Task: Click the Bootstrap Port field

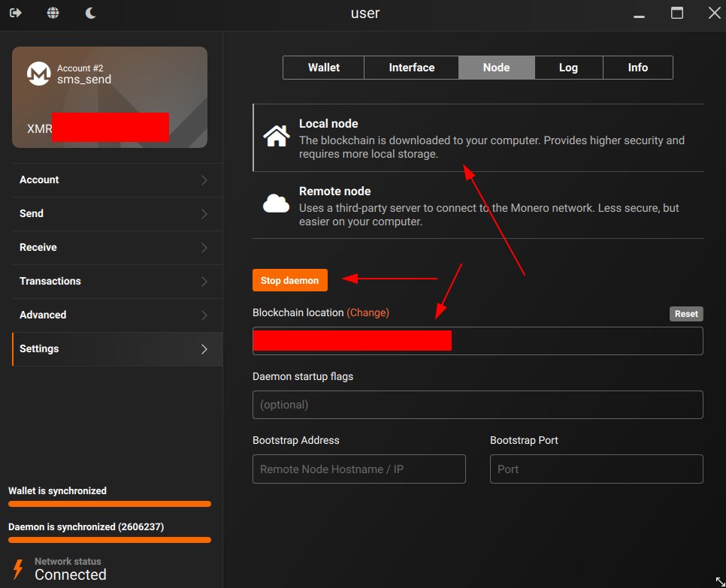Action: 597,469
